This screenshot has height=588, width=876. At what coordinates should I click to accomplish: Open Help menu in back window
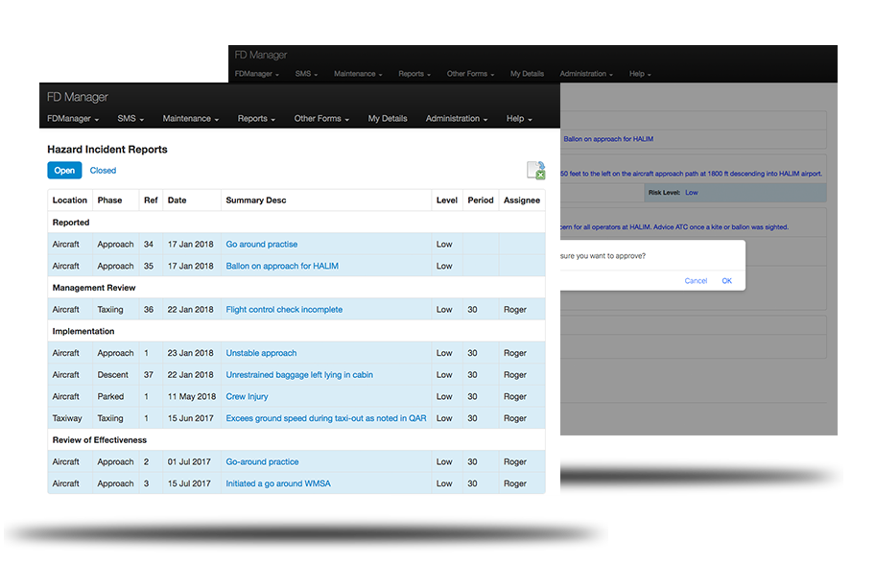pyautogui.click(x=640, y=74)
